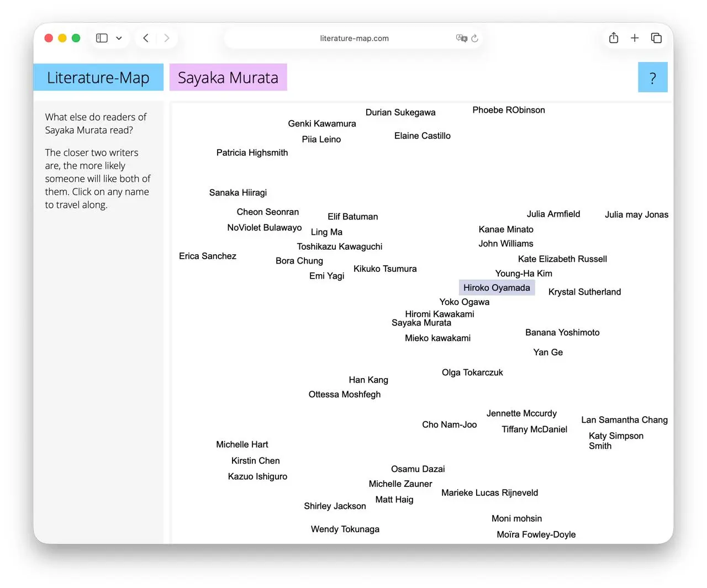Travel to Yoko Ogawa
The height and width of the screenshot is (588, 707).
pyautogui.click(x=465, y=302)
